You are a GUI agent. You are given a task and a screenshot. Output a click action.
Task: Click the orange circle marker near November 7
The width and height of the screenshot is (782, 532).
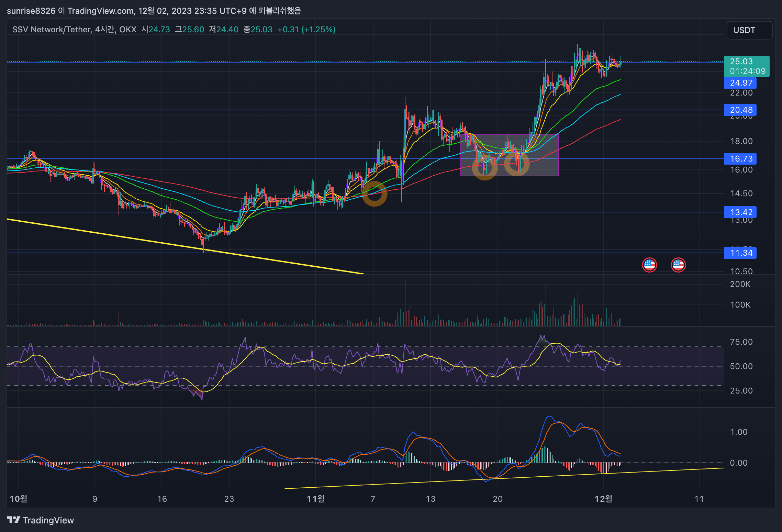375,194
